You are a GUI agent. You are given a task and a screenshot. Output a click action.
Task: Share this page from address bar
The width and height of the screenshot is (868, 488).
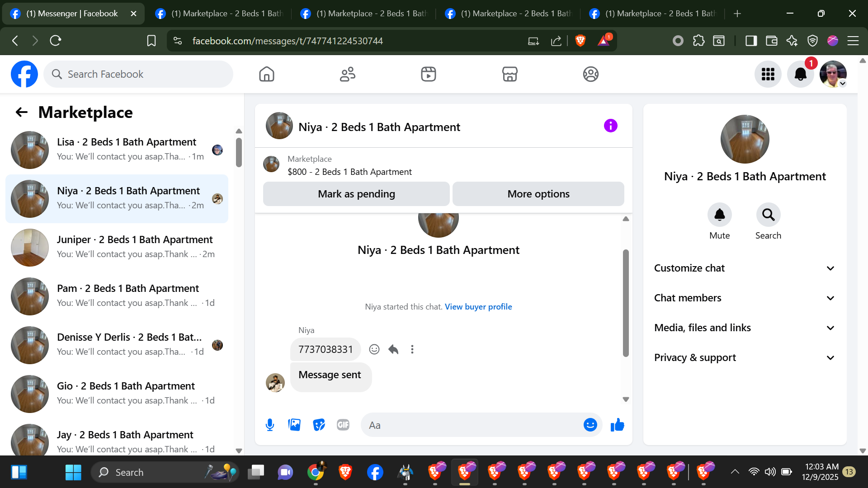point(556,41)
